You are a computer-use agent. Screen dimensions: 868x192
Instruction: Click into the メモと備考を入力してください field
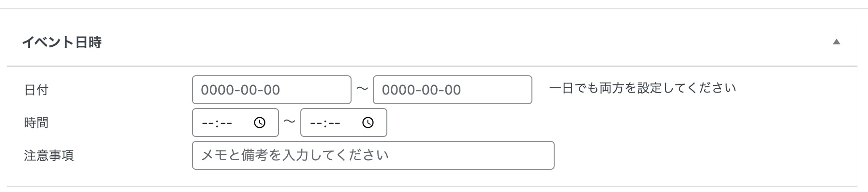tap(373, 155)
